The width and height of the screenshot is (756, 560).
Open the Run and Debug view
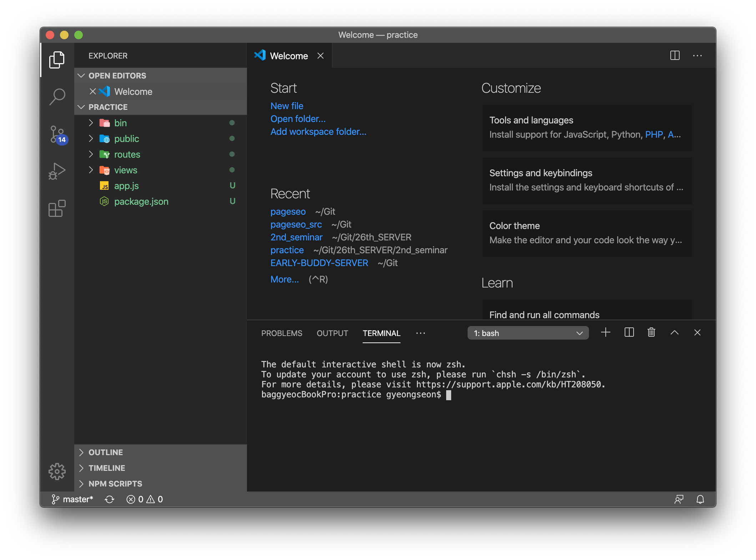(57, 171)
